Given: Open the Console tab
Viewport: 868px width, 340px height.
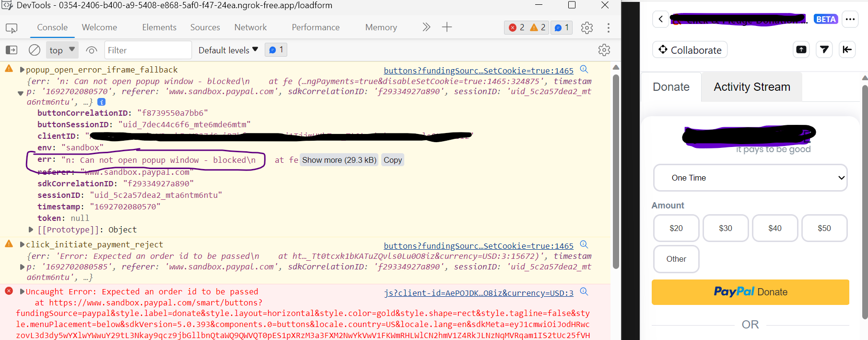Looking at the screenshot, I should [x=52, y=27].
